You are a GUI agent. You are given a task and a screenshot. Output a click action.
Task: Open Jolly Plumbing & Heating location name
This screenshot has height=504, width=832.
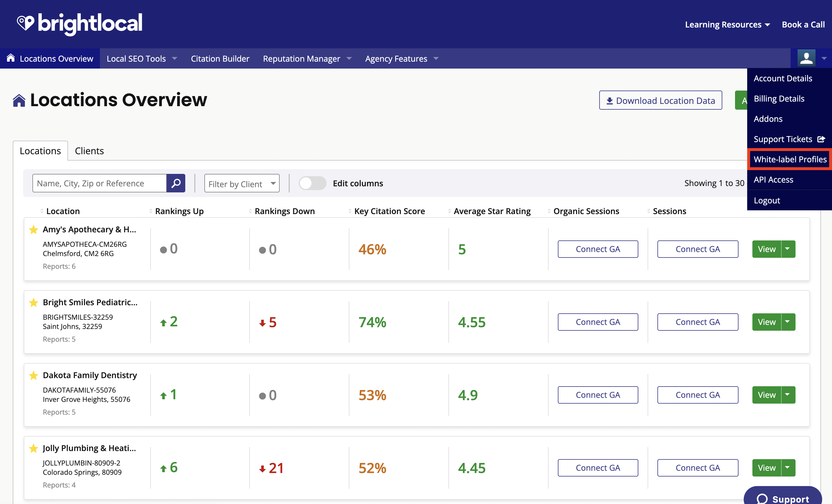coord(89,448)
